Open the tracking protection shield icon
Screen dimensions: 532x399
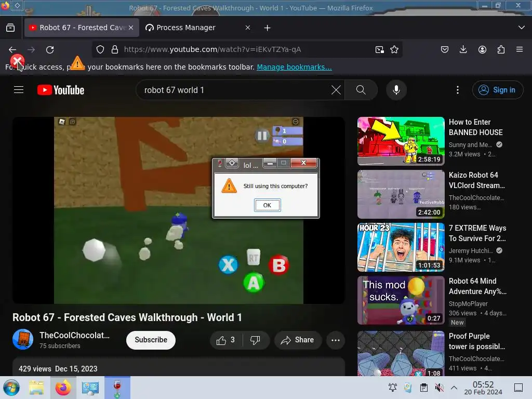[100, 49]
